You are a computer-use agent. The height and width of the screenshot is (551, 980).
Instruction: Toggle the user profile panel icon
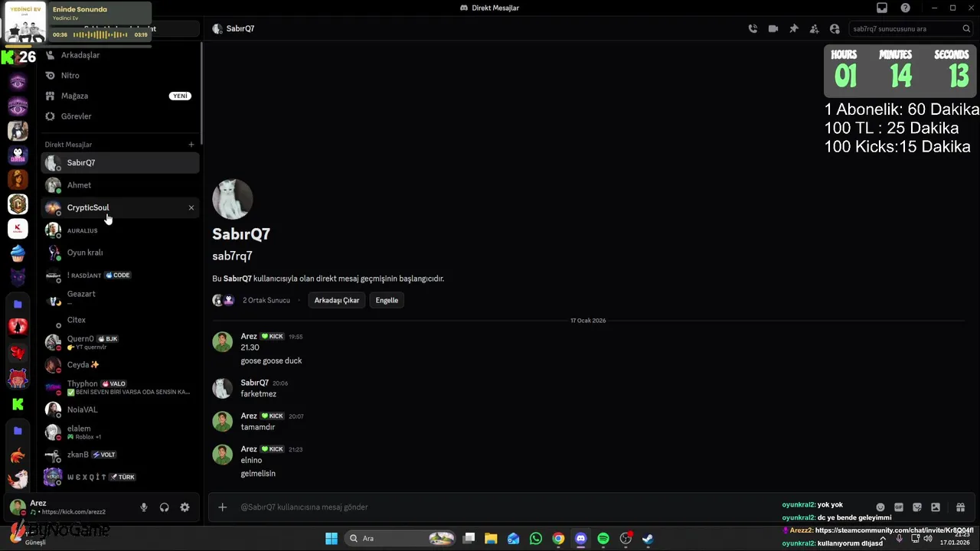[835, 28]
